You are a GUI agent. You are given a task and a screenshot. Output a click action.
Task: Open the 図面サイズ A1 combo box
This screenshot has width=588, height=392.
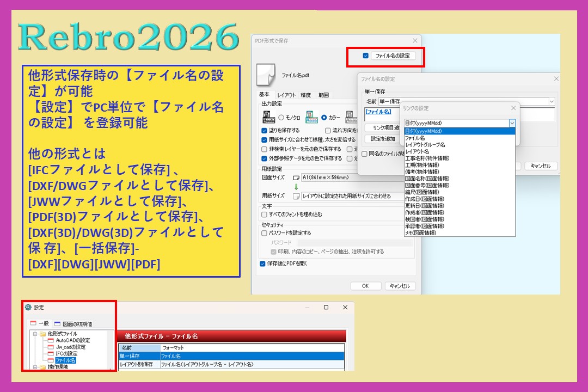pyautogui.click(x=352, y=177)
